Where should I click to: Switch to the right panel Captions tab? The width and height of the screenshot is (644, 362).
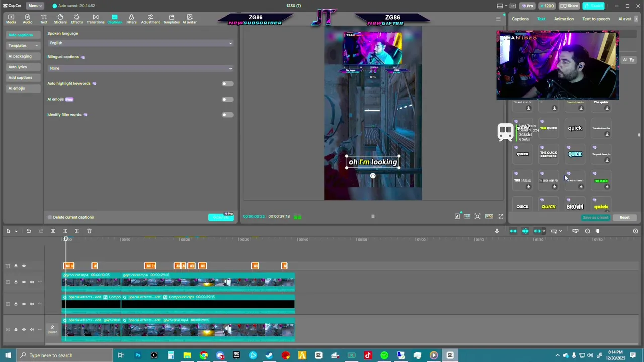520,19
